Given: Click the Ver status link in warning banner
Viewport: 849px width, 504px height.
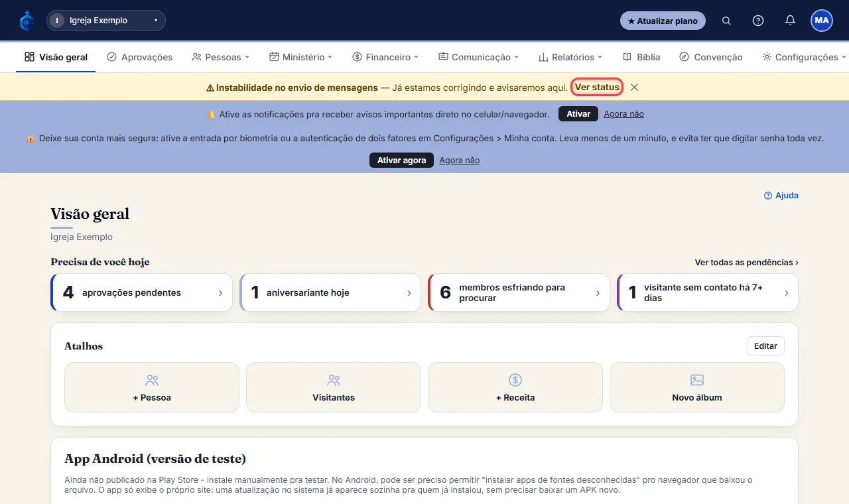Looking at the screenshot, I should (x=597, y=87).
